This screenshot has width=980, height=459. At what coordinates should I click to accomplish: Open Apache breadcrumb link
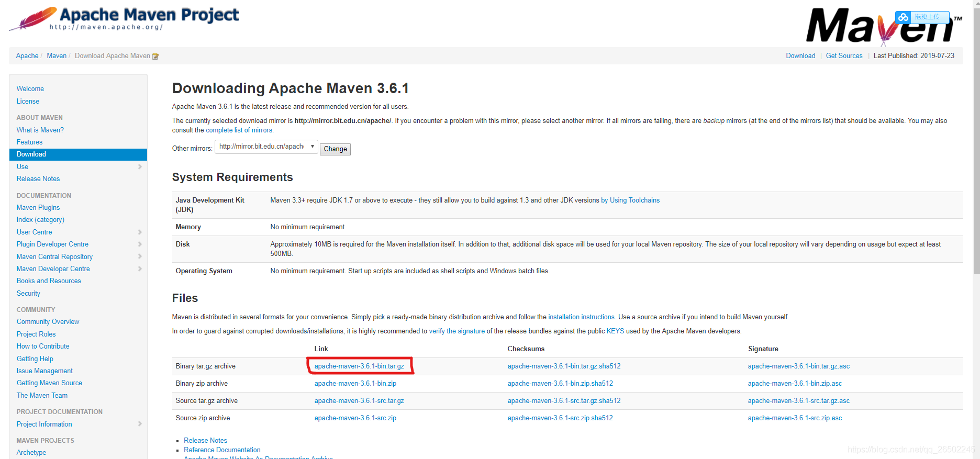pyautogui.click(x=27, y=56)
